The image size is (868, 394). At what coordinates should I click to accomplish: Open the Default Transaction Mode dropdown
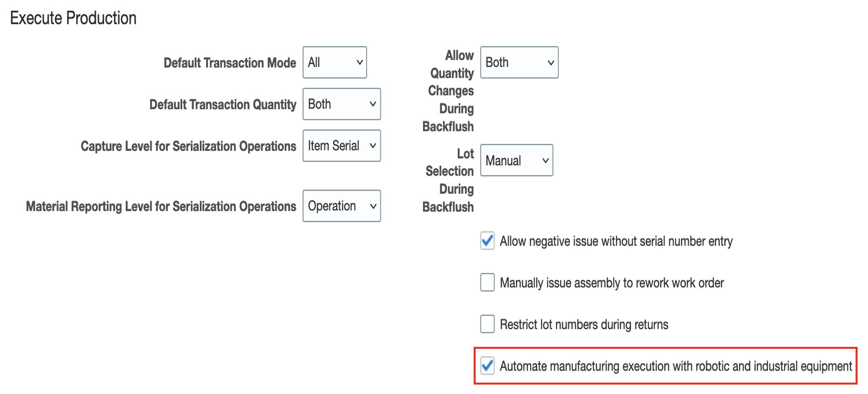point(335,63)
